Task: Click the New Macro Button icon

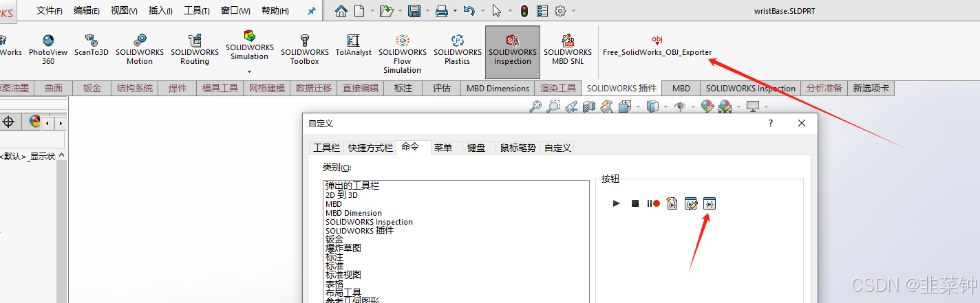Action: tap(710, 203)
